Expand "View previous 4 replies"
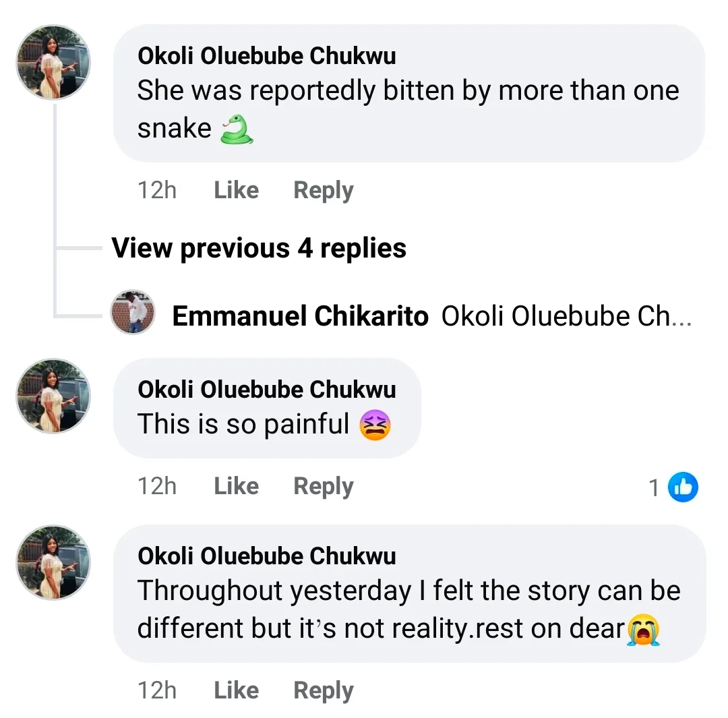This screenshot has width=728, height=718. [259, 248]
